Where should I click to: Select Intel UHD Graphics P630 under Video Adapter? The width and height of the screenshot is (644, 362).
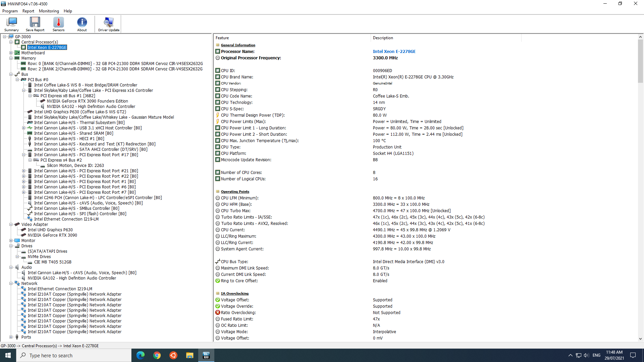[x=50, y=230]
